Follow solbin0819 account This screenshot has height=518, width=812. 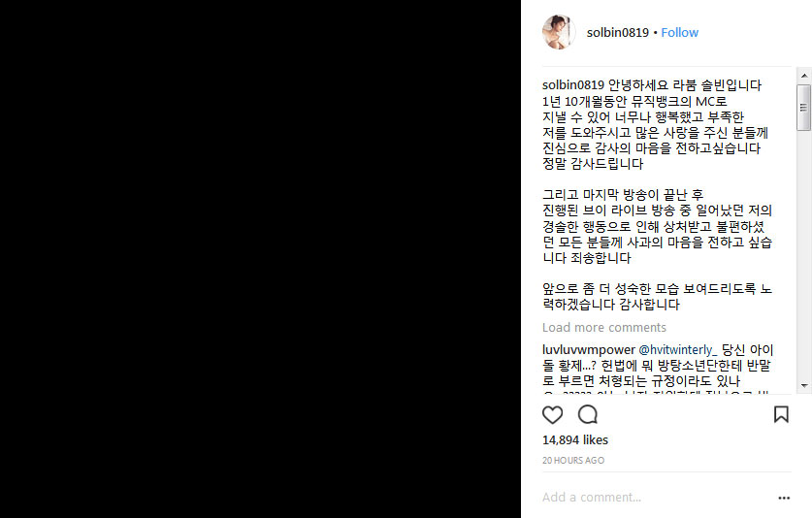point(679,33)
